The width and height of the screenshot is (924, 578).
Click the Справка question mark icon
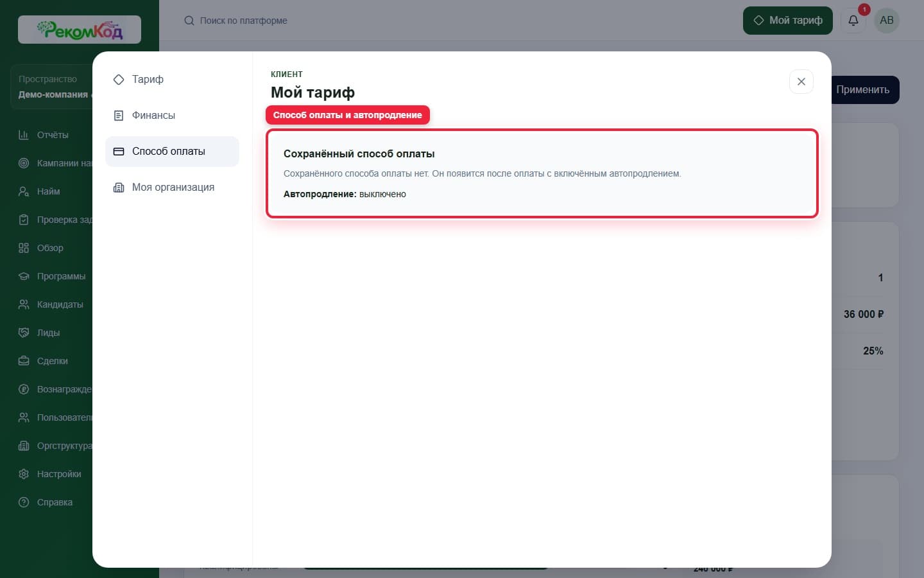(x=24, y=502)
